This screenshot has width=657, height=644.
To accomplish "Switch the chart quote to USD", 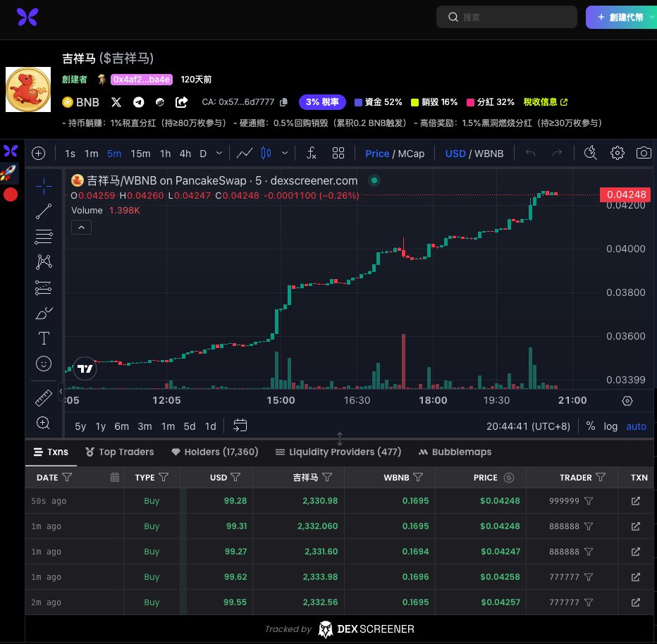I will pyautogui.click(x=455, y=154).
